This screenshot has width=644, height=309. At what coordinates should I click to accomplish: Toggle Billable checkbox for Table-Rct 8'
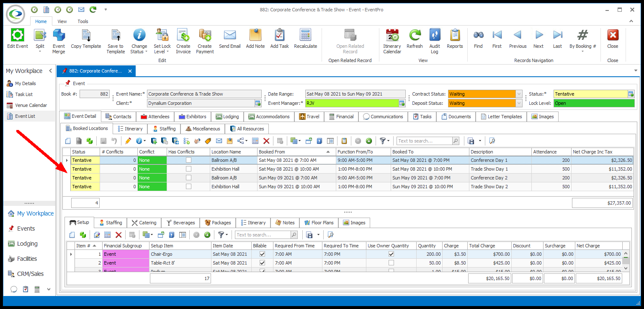[262, 263]
